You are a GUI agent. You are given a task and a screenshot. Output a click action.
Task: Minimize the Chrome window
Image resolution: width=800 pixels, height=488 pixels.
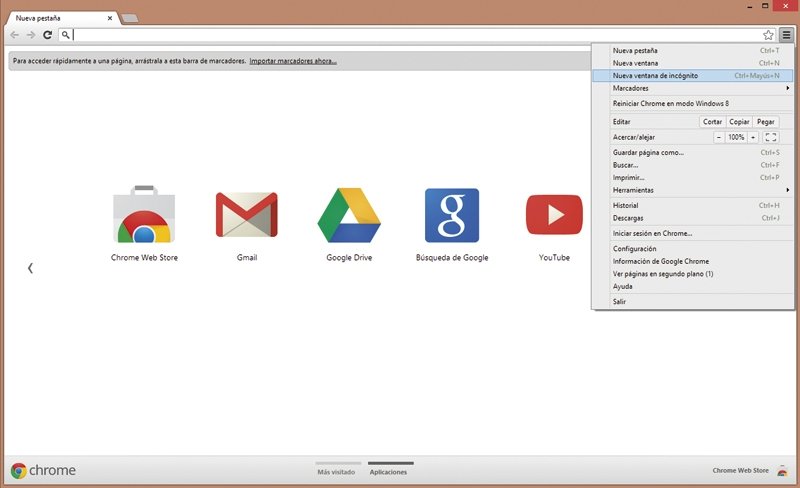tap(750, 6)
